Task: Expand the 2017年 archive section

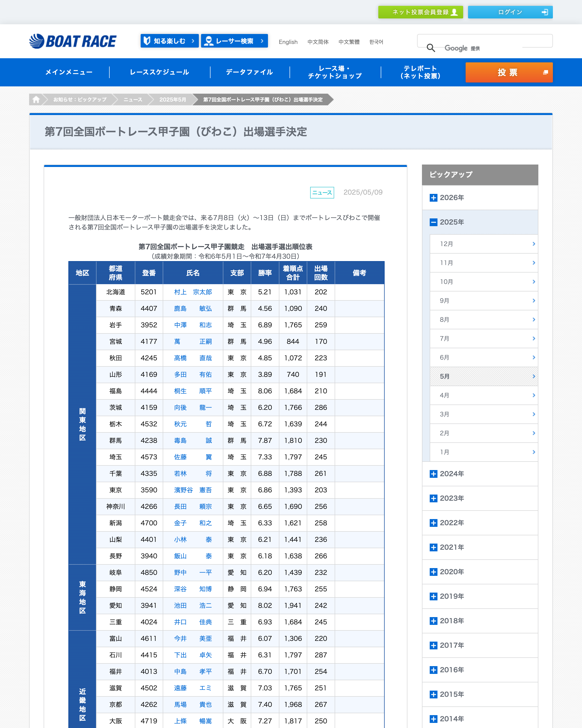Action: point(480,645)
